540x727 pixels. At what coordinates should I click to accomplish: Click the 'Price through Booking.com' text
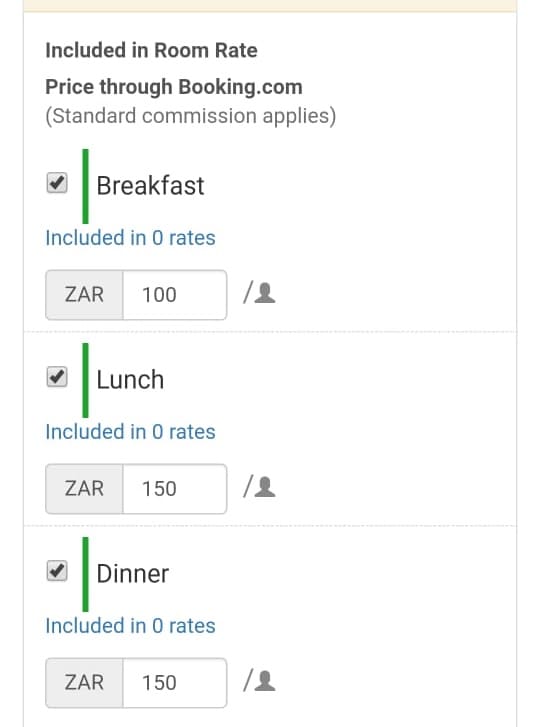pyautogui.click(x=174, y=87)
